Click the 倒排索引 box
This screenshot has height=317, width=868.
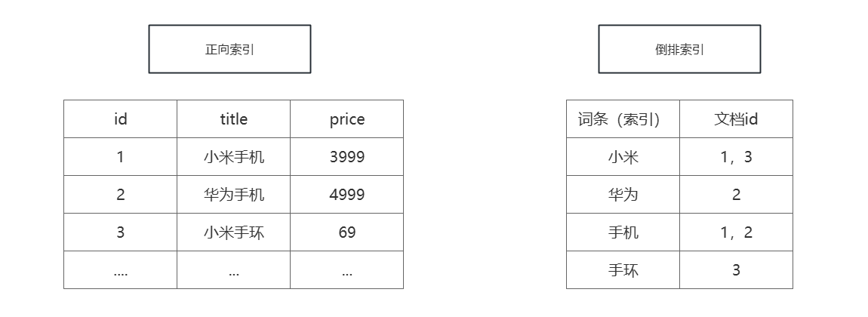tap(679, 49)
